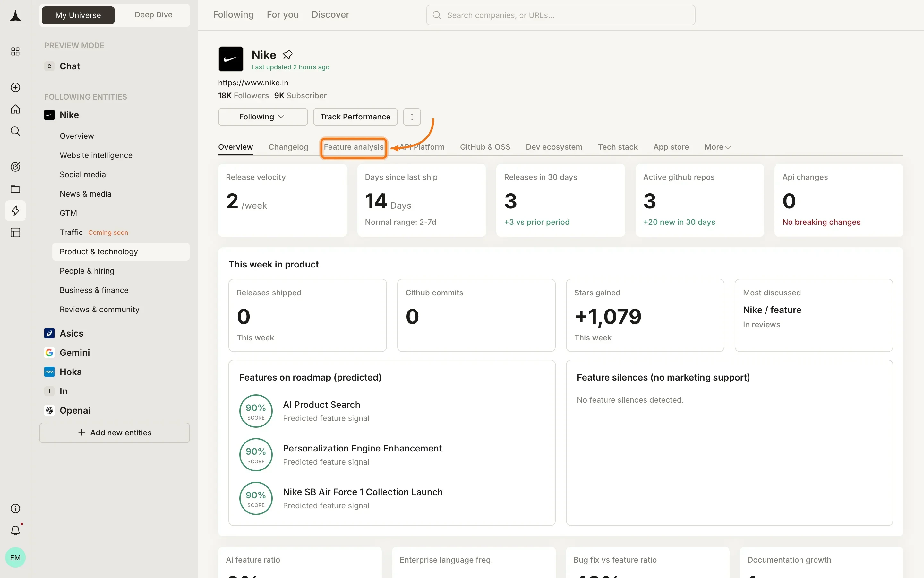This screenshot has height=578, width=924.
Task: Open the For you top nav tab
Action: (283, 14)
